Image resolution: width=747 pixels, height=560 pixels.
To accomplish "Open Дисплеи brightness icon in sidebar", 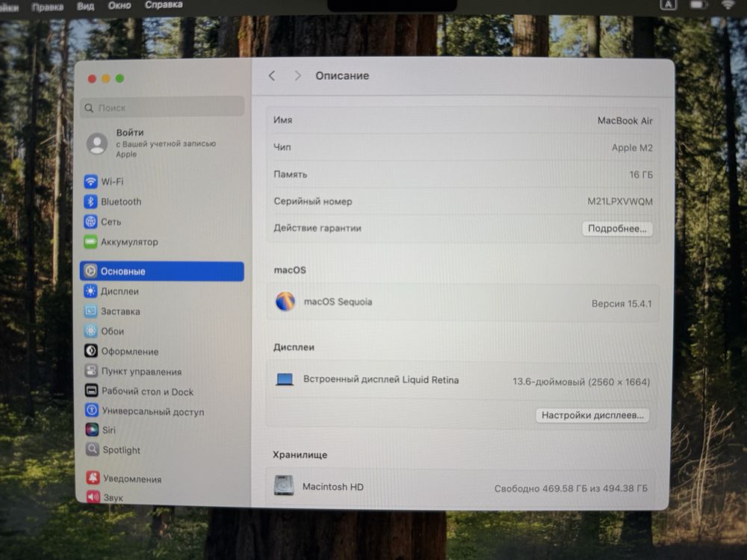I will point(90,291).
